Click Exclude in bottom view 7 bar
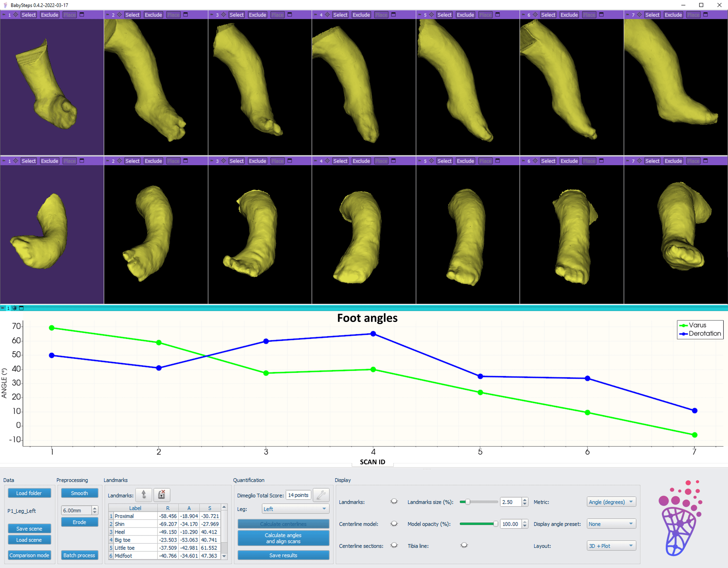 [673, 161]
